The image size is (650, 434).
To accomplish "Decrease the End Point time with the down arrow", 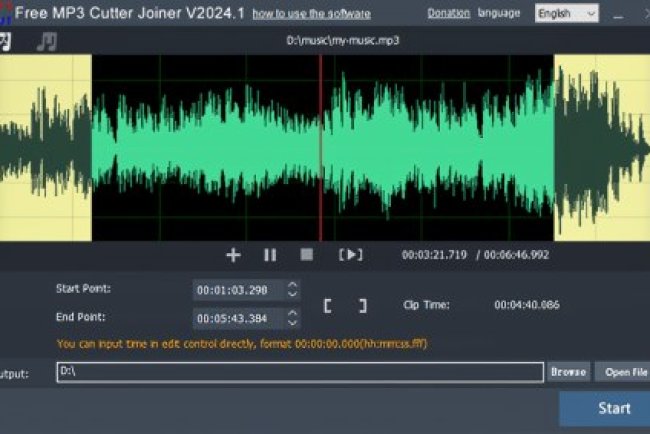I will click(x=292, y=322).
